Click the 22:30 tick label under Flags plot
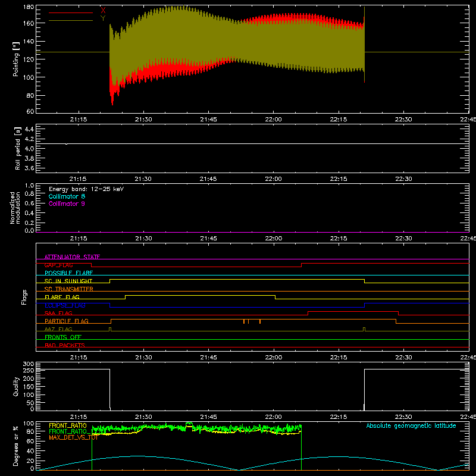Screen dimensions: 476x476 [x=403, y=358]
